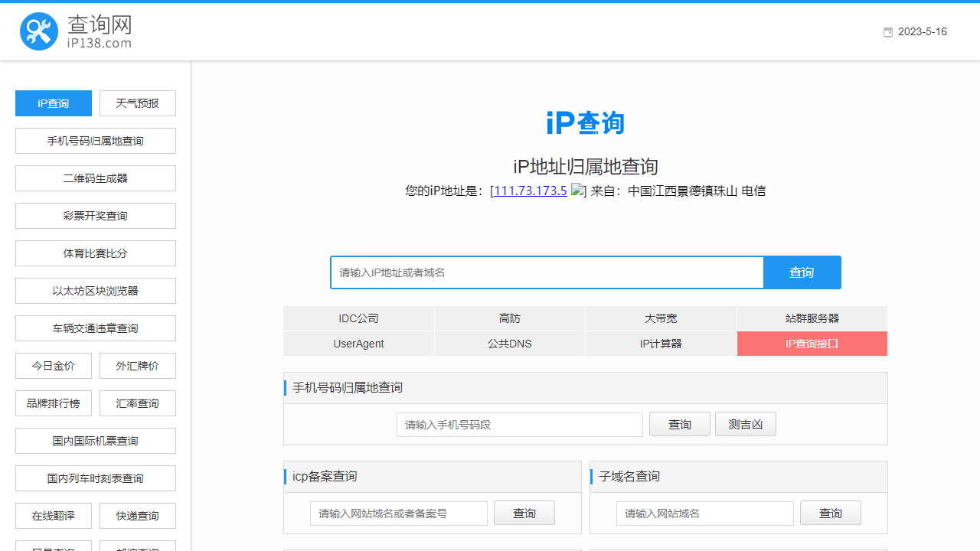This screenshot has height=551, width=980.
Task: Click the 查询网 iP138 logo
Action: (x=77, y=31)
